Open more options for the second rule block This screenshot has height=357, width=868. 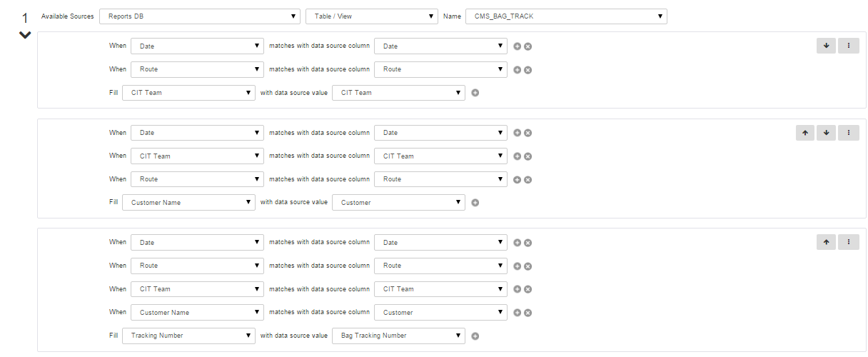coord(848,132)
